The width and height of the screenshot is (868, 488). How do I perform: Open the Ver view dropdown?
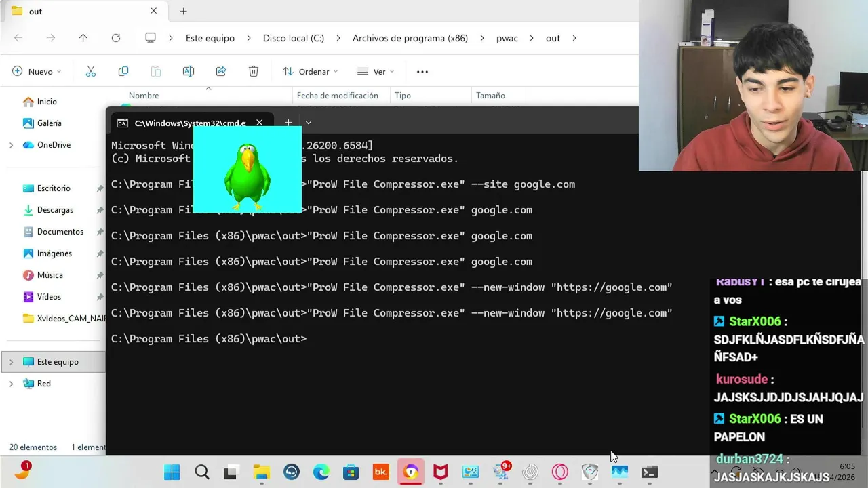tap(376, 71)
